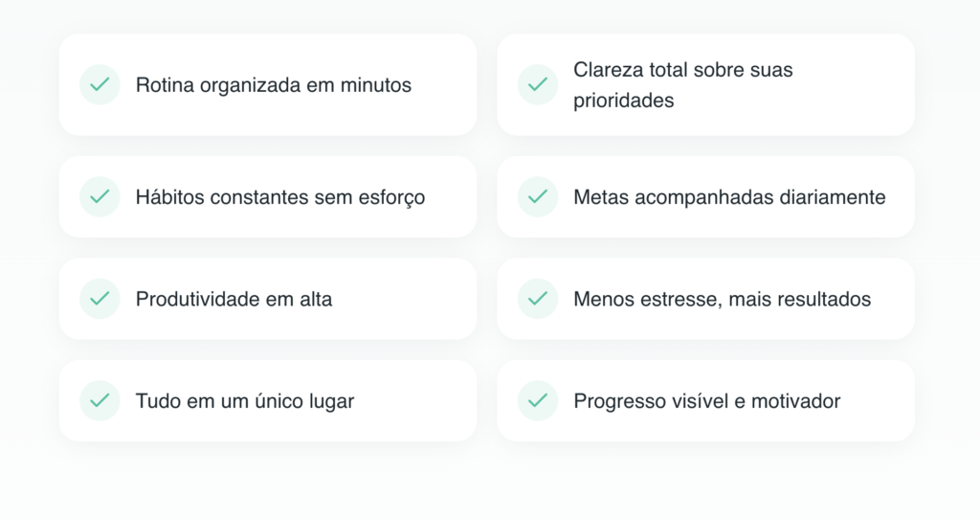Click checkmark beside Menos estresse, mais resultados

point(538,298)
